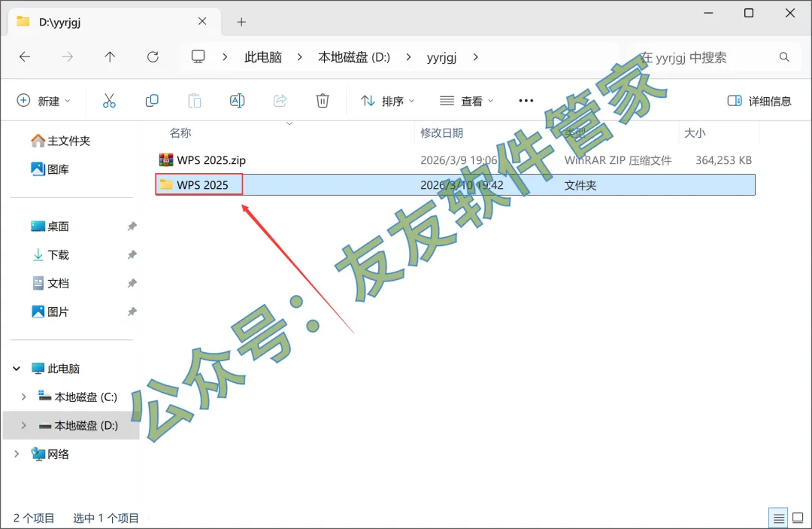Click 本地磁盘 (D:) in address breadcrumb
This screenshot has width=812, height=529.
354,57
